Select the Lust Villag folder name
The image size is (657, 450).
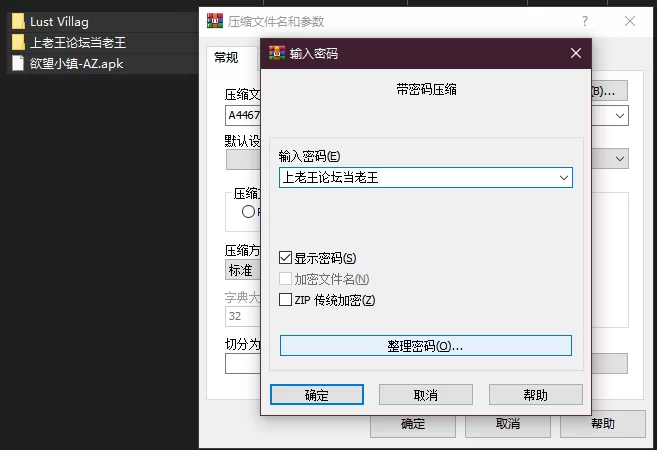pos(59,22)
